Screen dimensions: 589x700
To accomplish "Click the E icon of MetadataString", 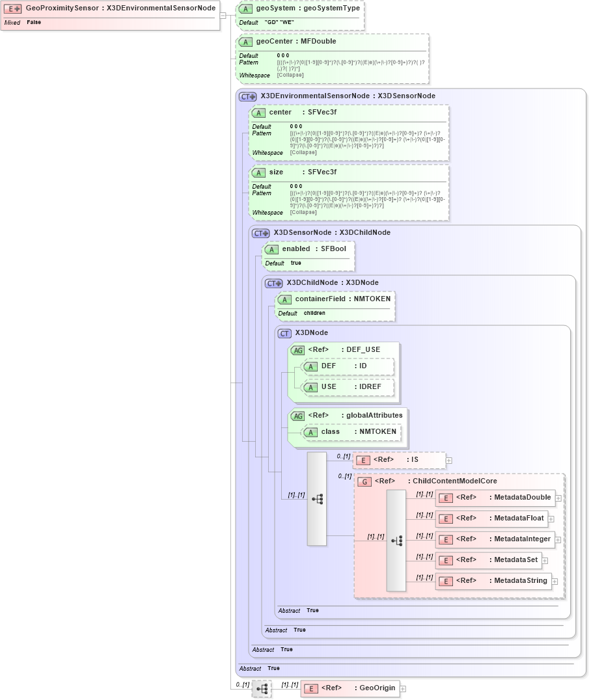I will click(446, 581).
